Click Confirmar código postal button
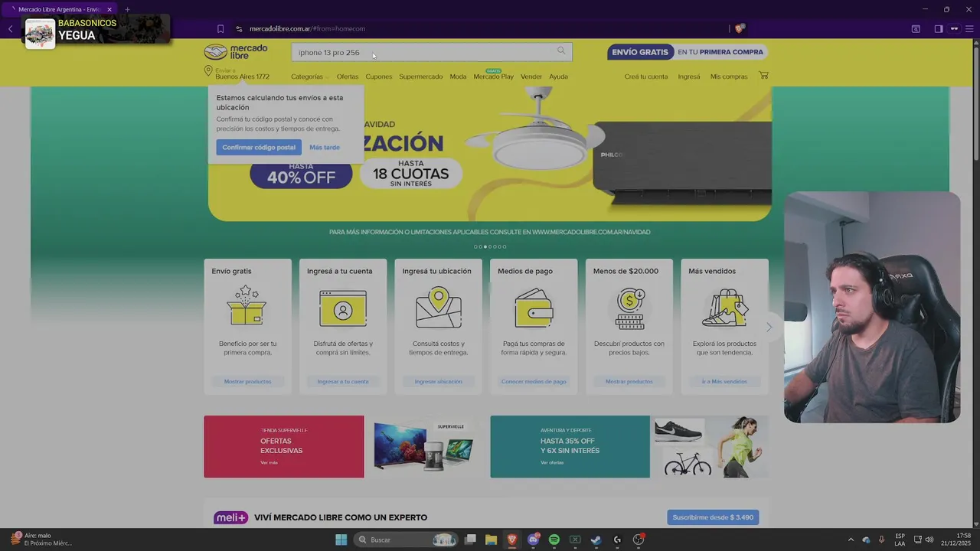 pyautogui.click(x=259, y=147)
